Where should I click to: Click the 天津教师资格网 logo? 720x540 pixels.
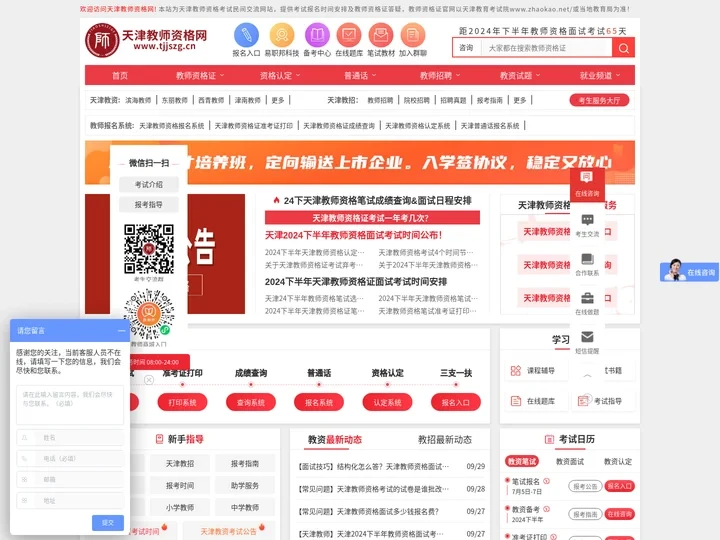pyautogui.click(x=146, y=40)
